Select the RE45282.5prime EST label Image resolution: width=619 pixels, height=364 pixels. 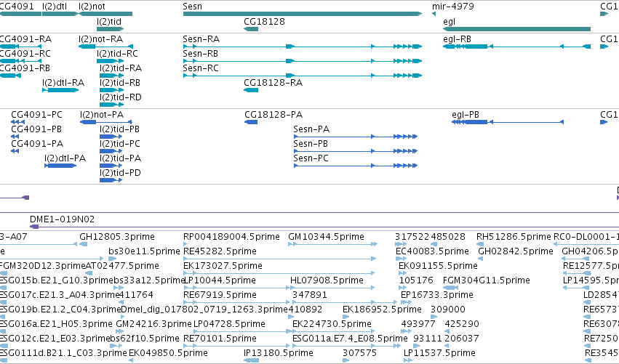point(220,251)
